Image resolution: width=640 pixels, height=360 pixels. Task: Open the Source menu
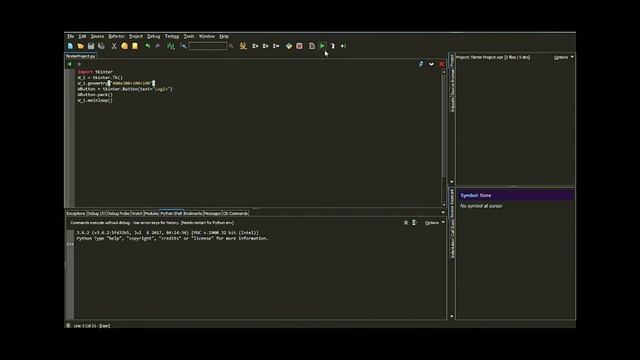coord(97,36)
